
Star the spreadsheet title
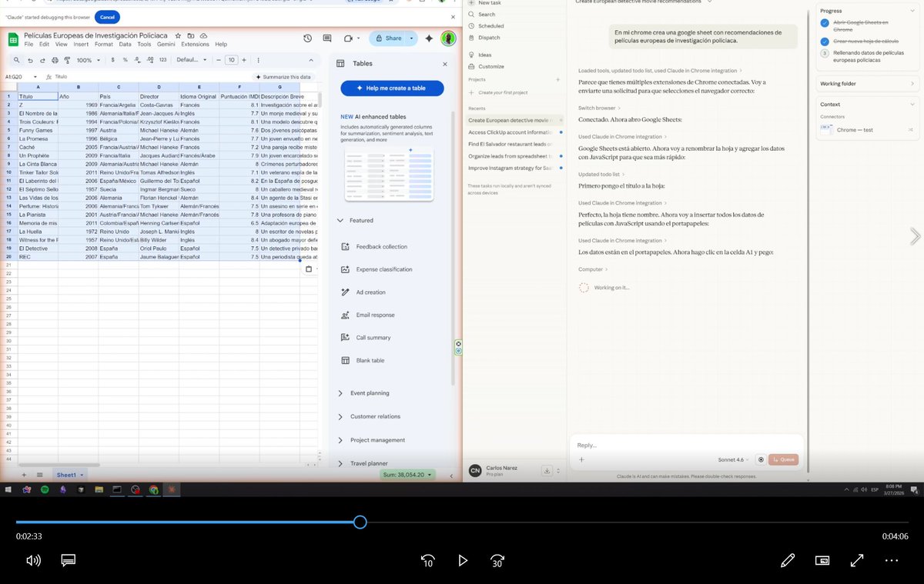pyautogui.click(x=178, y=35)
